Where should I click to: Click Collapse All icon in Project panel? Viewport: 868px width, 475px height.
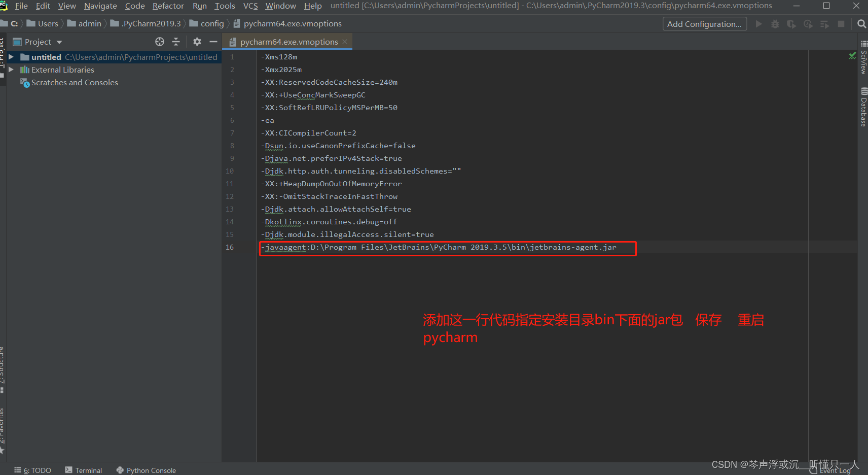pyautogui.click(x=176, y=42)
